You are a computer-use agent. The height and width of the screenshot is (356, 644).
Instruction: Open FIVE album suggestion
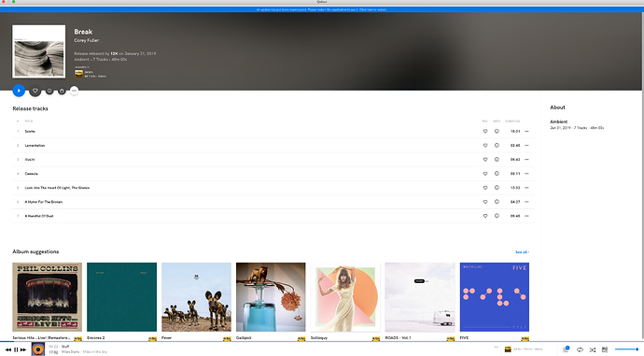click(x=495, y=297)
